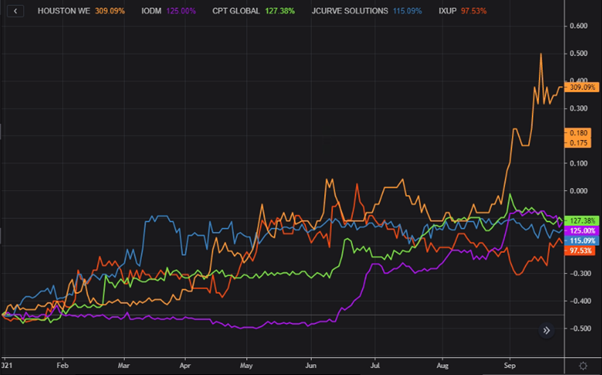This screenshot has width=602, height=375.
Task: Select the JCURVE SOLUTIONS legend label
Action: pos(350,11)
